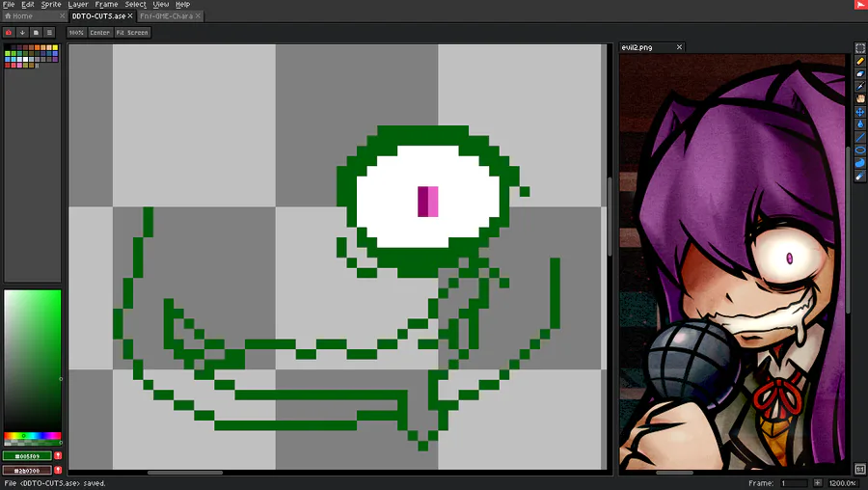Screen dimensions: 868x490
Task: Click the 1200.0% zoom field
Action: [844, 483]
